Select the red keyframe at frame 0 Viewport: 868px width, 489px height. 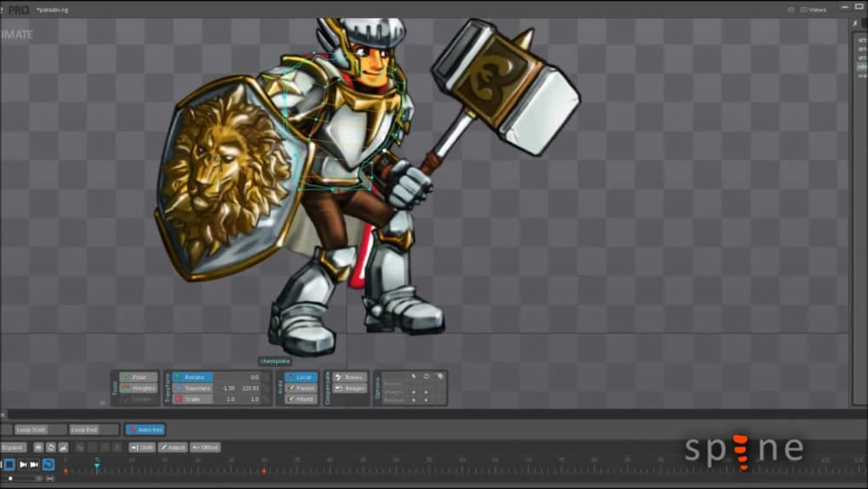point(66,471)
